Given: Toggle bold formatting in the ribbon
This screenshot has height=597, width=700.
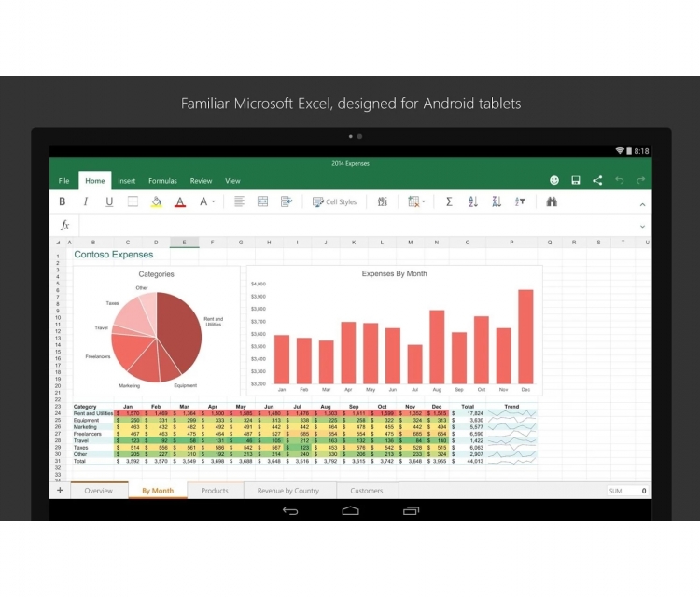Looking at the screenshot, I should point(63,201).
